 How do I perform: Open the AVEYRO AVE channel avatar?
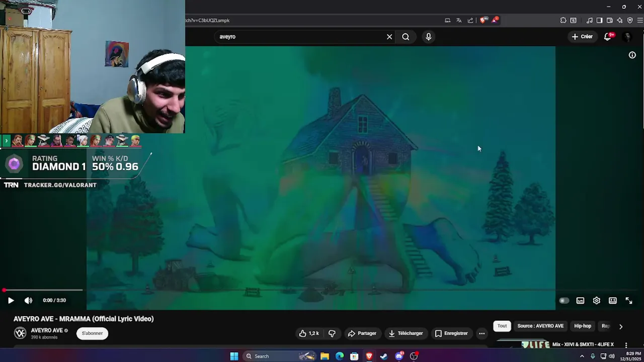[x=20, y=333]
